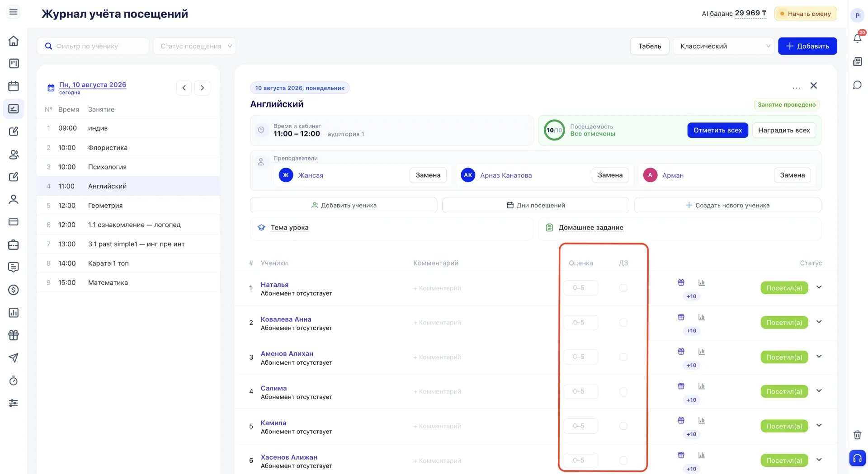Give gift reward to Наталья

(681, 282)
